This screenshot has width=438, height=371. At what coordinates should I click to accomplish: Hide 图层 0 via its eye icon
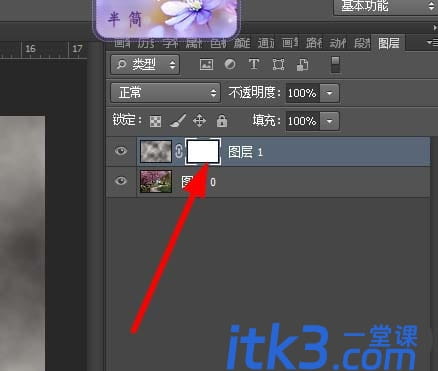pyautogui.click(x=121, y=181)
